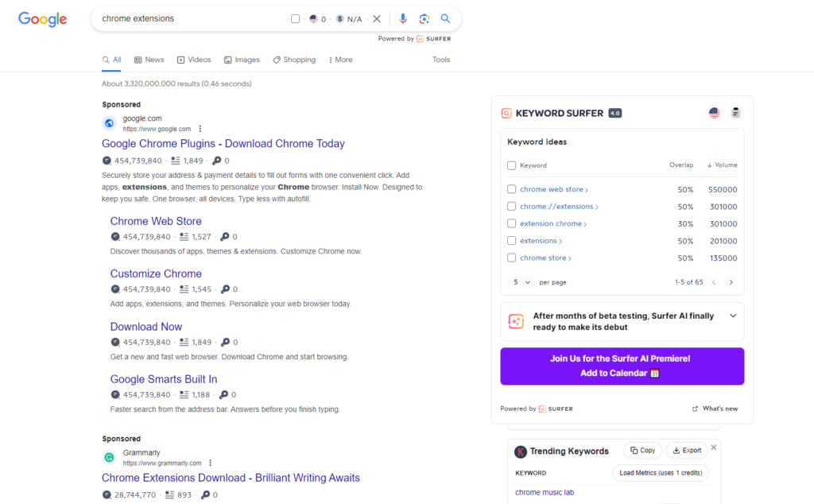Tick the checkbox inside the search bar
The height and width of the screenshot is (504, 814).
pyautogui.click(x=295, y=18)
